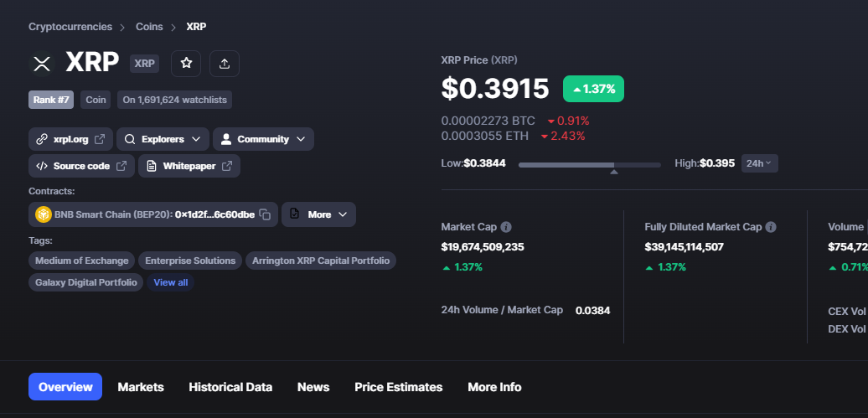Navigate to Coins breadcrumb

(x=149, y=27)
